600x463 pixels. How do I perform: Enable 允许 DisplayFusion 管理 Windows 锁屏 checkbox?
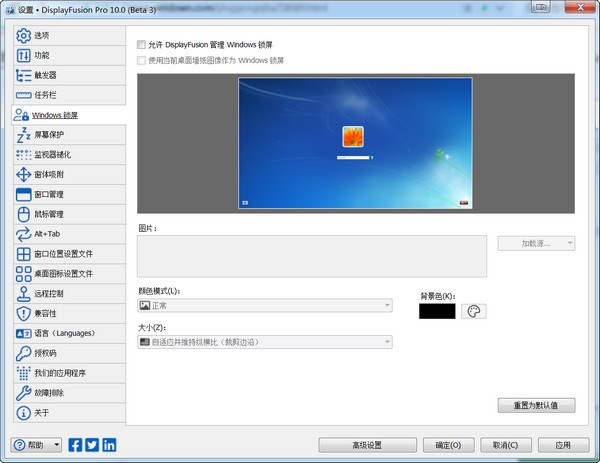click(x=141, y=45)
